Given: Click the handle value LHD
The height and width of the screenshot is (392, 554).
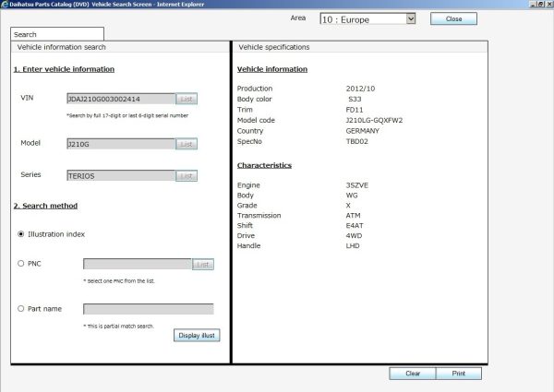Looking at the screenshot, I should pos(353,245).
